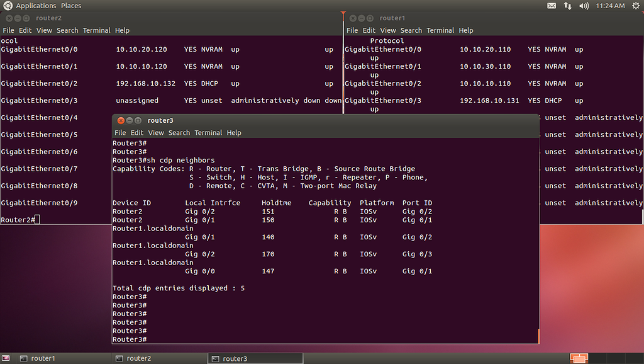Open Terminal menu in router2 window
The height and width of the screenshot is (364, 644).
[96, 30]
